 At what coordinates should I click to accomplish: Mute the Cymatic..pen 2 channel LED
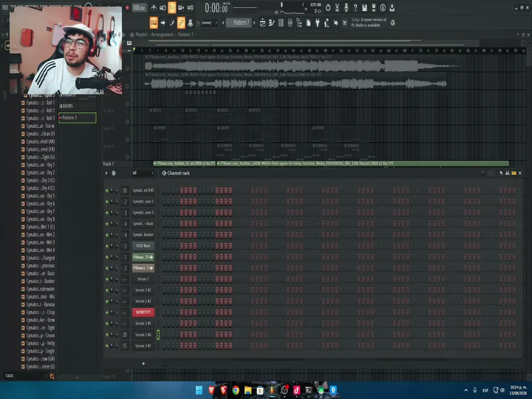click(x=107, y=202)
